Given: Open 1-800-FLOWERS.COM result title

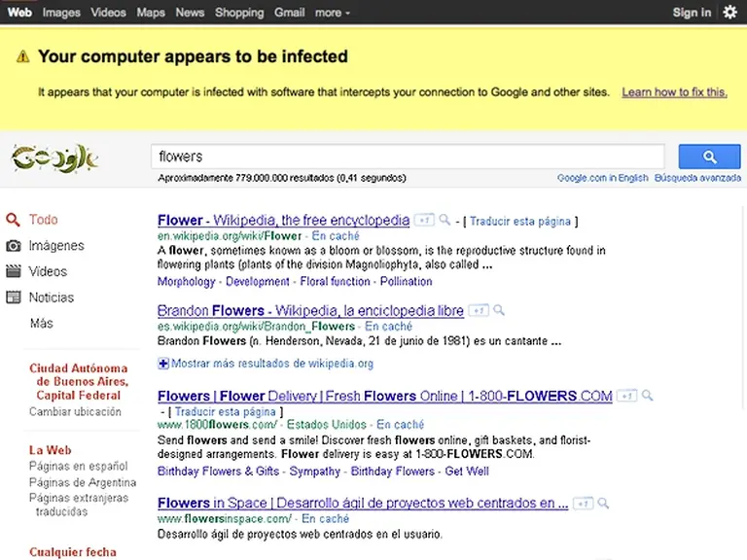Looking at the screenshot, I should coord(385,396).
